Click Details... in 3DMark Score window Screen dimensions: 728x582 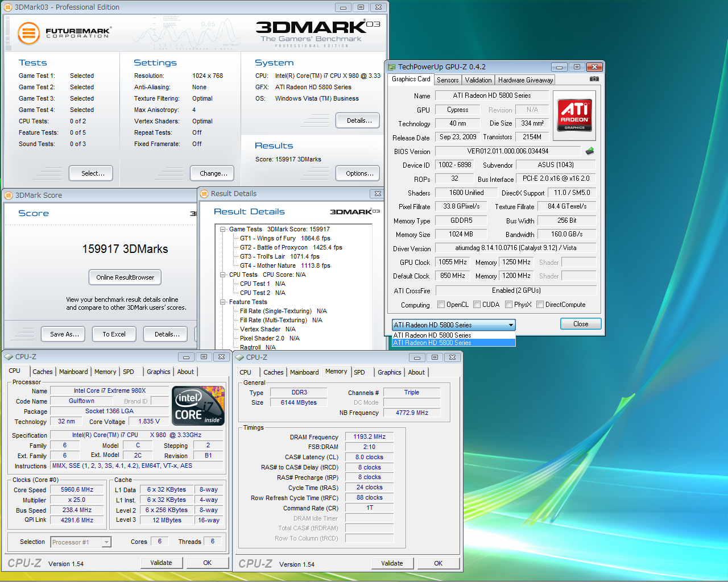[x=166, y=334]
